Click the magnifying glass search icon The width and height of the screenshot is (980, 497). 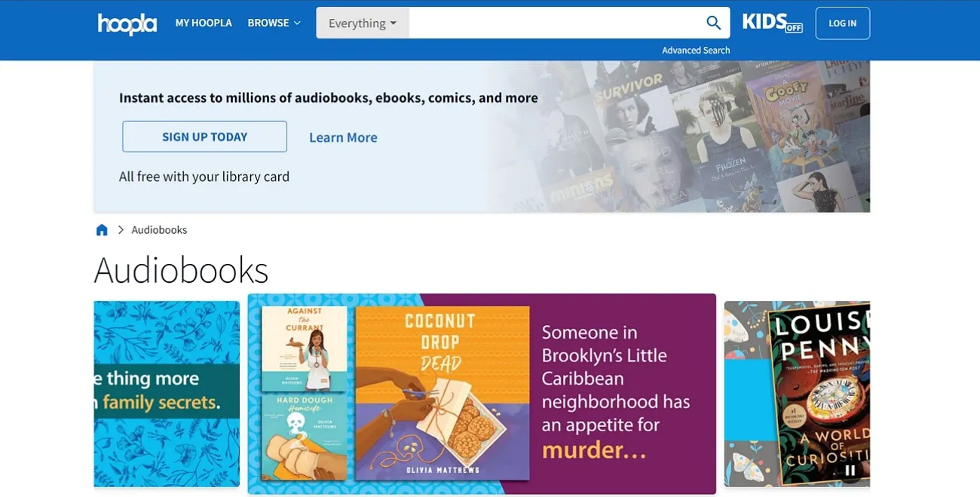pos(713,23)
